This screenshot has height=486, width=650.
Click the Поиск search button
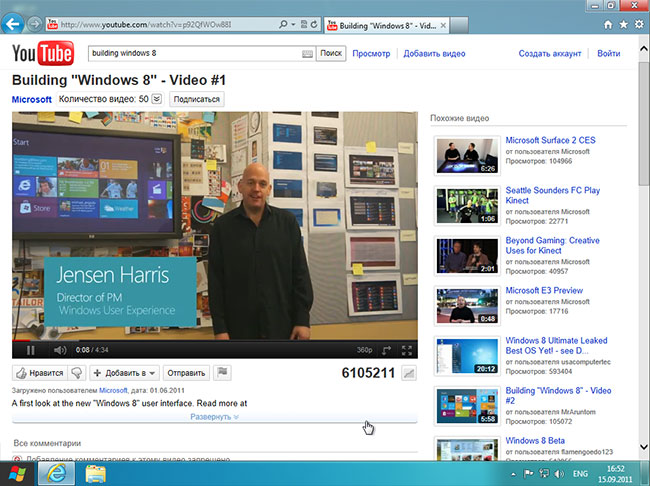331,53
